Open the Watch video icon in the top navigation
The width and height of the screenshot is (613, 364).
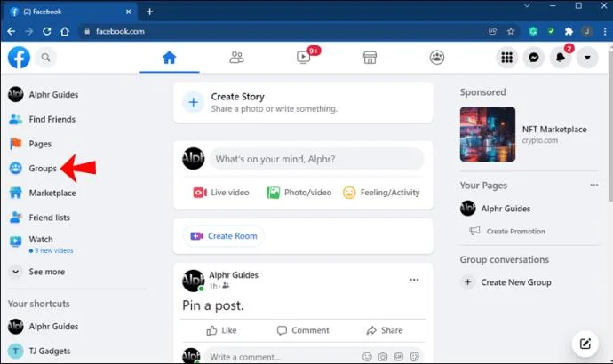(x=303, y=58)
